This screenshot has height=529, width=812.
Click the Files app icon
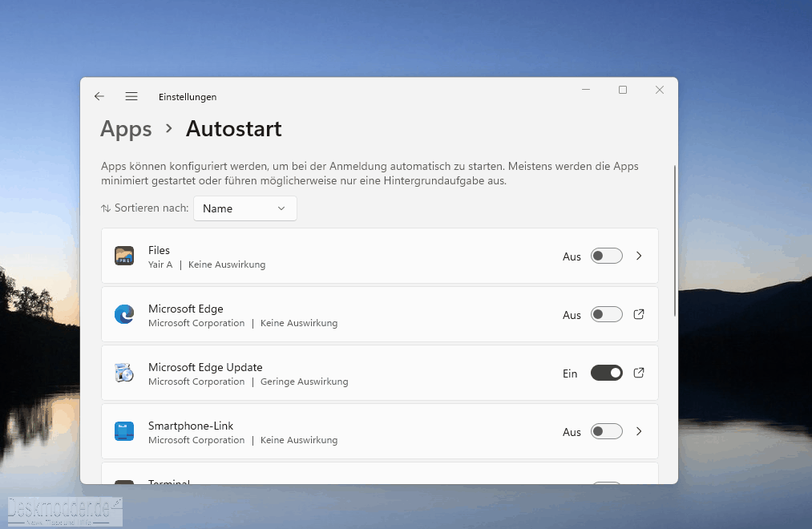(x=124, y=256)
